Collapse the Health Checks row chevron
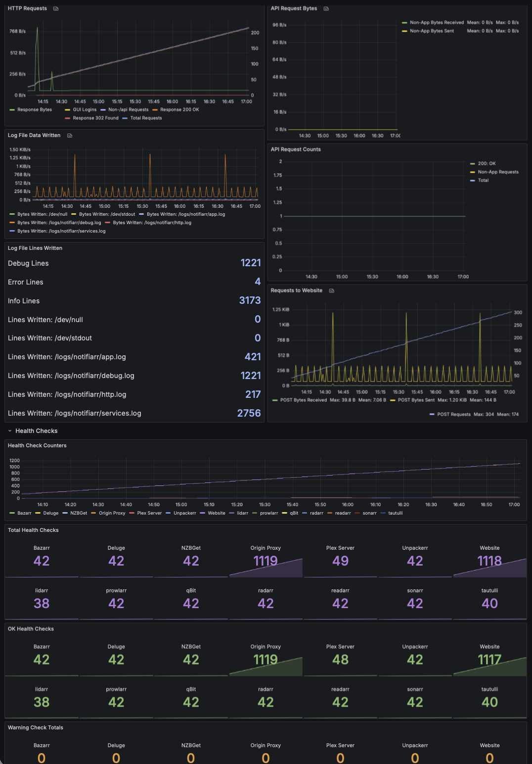The width and height of the screenshot is (532, 764). click(x=10, y=431)
